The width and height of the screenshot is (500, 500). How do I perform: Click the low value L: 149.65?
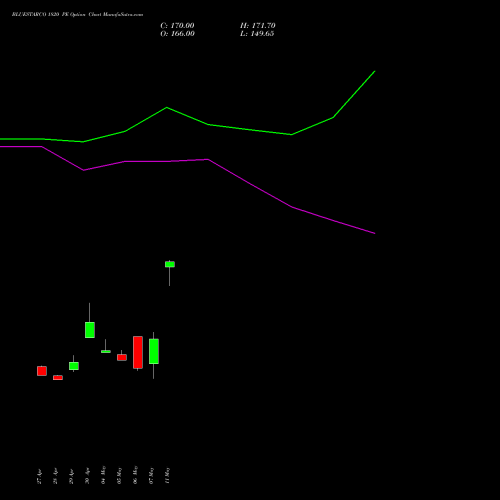[257, 34]
